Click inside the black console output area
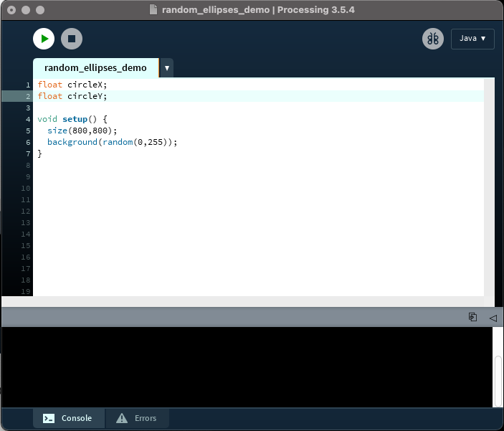Screen dimensions: 504x431 (x=247, y=367)
